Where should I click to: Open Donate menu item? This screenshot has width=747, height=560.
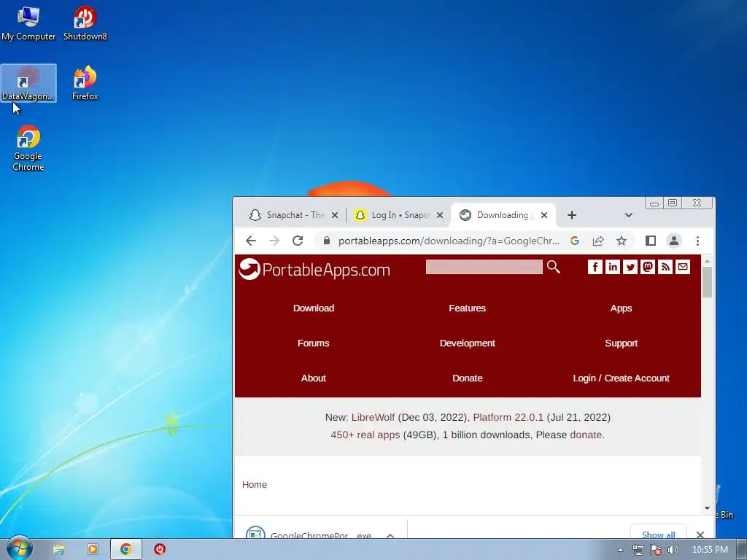pyautogui.click(x=468, y=378)
